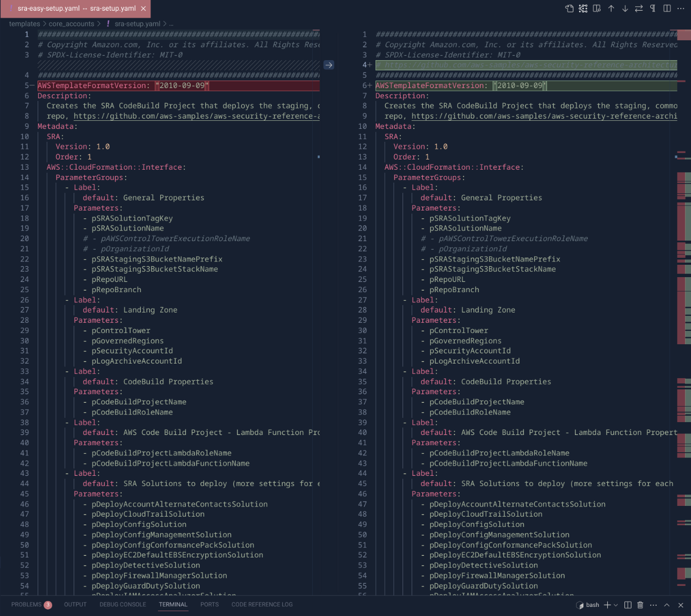Click removed AWSTemplateFormatVersion line in left pane
Screen dimensions: 691x616
coord(178,85)
